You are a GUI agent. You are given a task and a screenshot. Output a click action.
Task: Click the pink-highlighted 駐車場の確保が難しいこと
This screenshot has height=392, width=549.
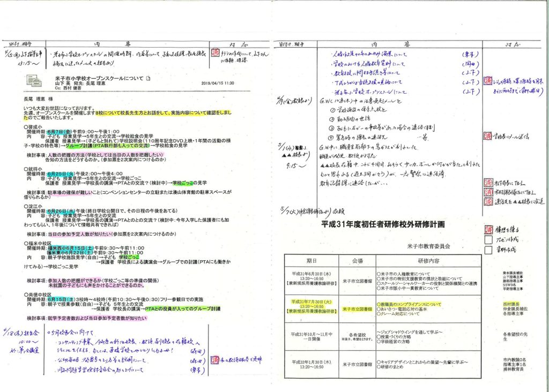[x=74, y=192]
